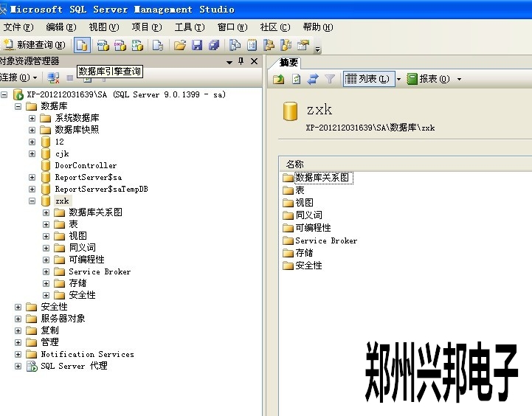Expand the 表 folder under zxk in tree
532x416 pixels.
(x=46, y=224)
